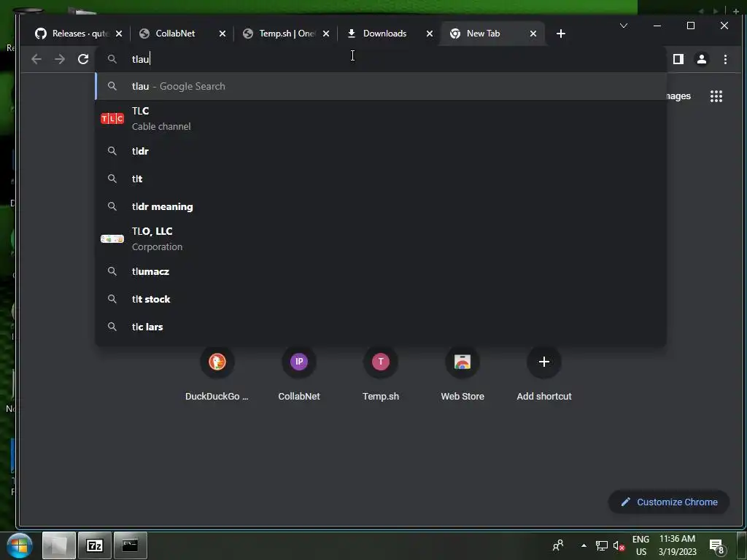
Task: Open Chrome three-dot menu
Action: (x=725, y=59)
